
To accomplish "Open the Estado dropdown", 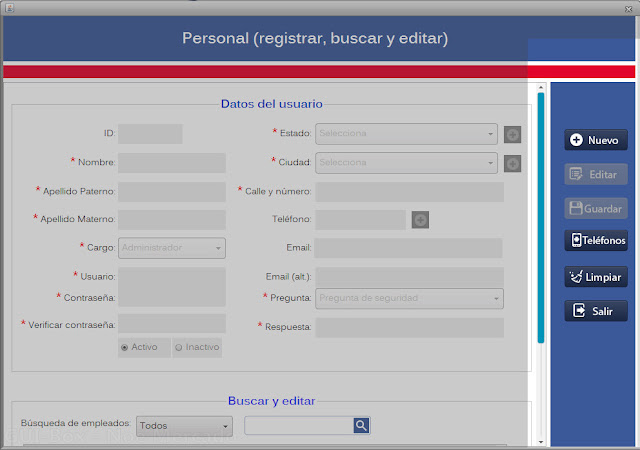I will (406, 134).
